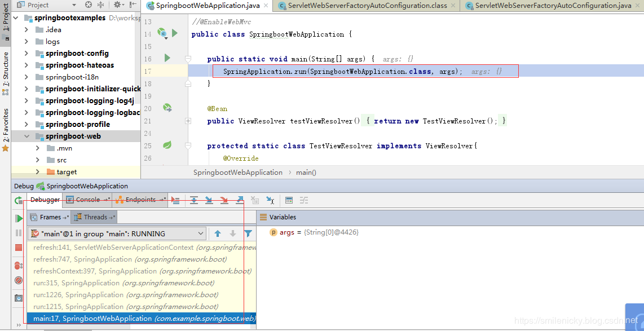Switch to Console tab
The height and width of the screenshot is (331, 644).
[x=87, y=200]
